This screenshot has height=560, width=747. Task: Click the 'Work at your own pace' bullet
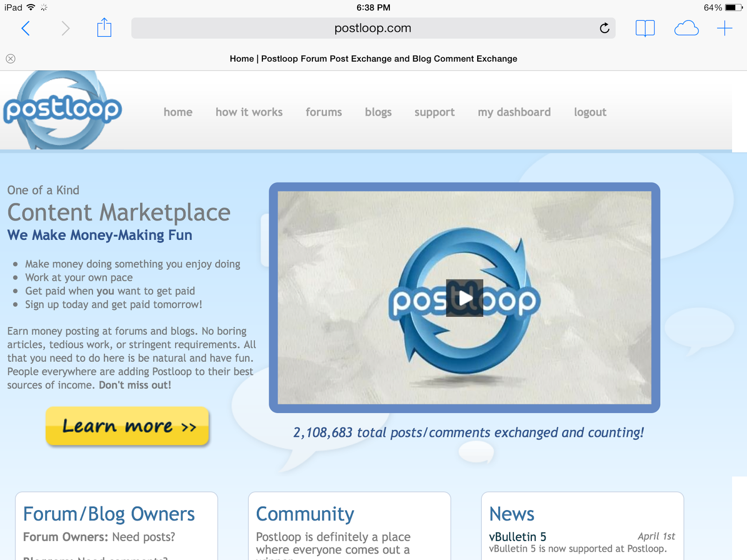(79, 278)
